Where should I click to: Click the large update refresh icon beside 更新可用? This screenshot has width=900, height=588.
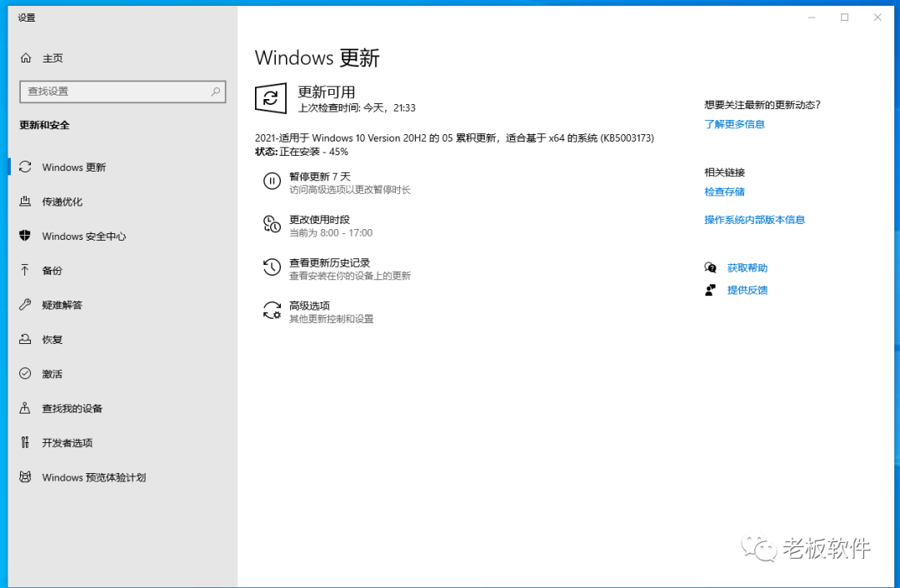pyautogui.click(x=270, y=98)
